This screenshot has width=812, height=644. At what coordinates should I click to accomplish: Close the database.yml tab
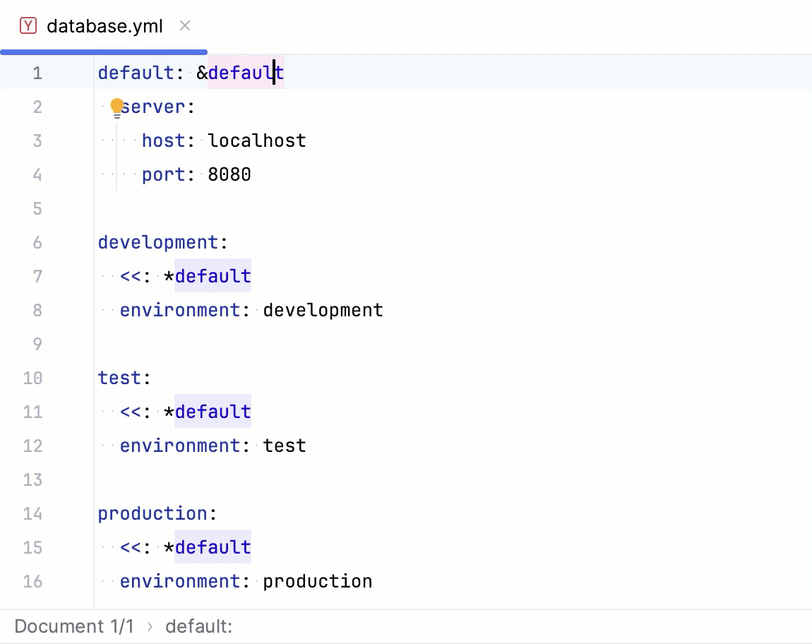184,25
